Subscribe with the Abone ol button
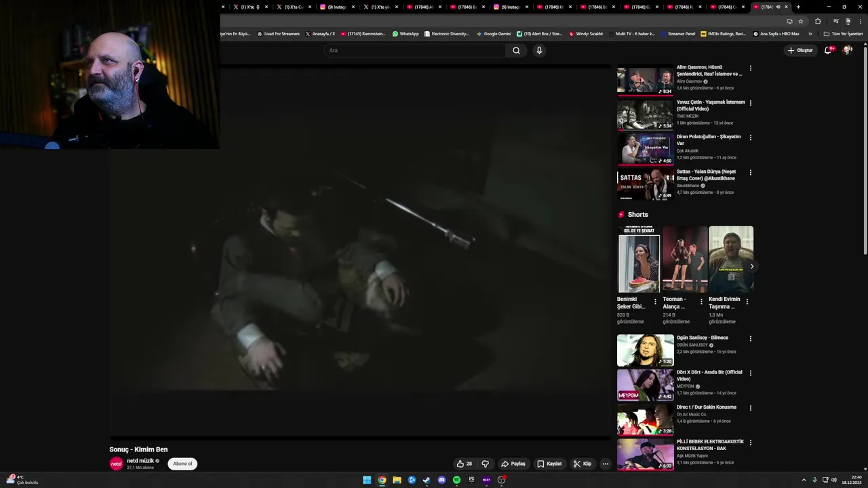 click(x=182, y=464)
